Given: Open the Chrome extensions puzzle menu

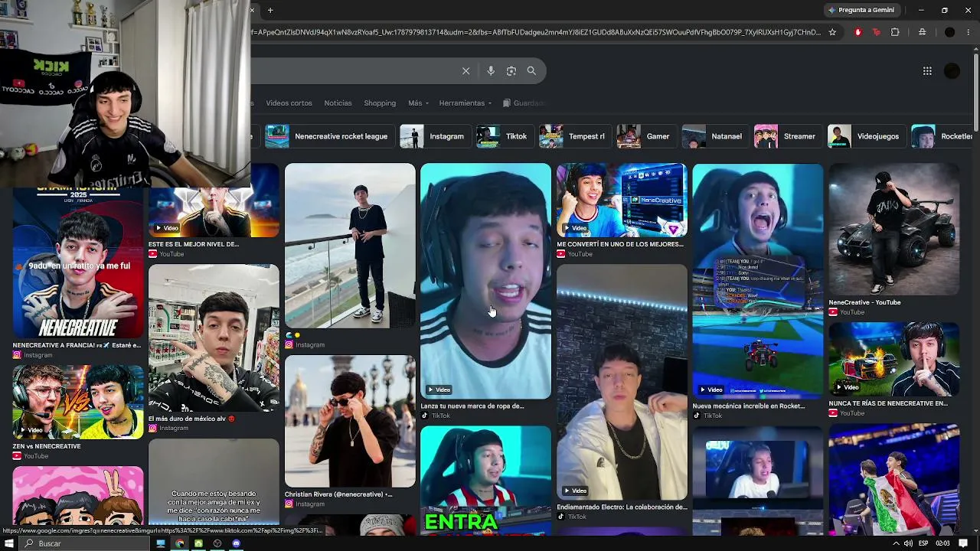Looking at the screenshot, I should tap(895, 32).
